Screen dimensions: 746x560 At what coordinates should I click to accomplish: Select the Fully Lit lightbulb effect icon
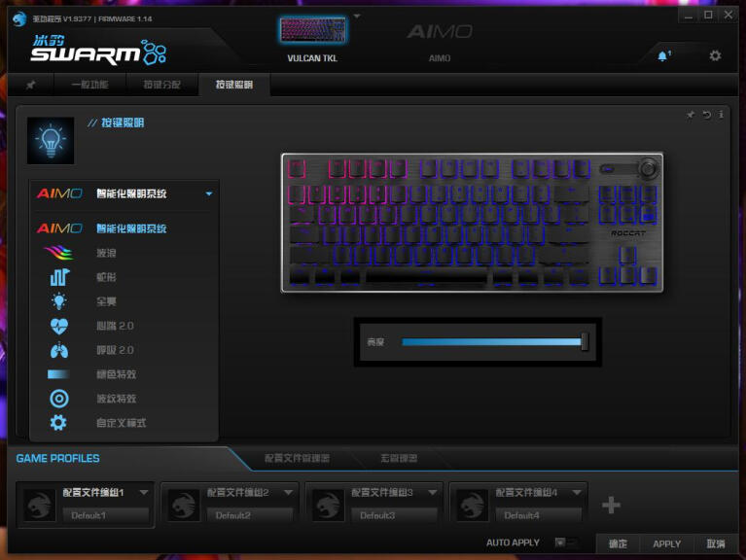click(58, 301)
